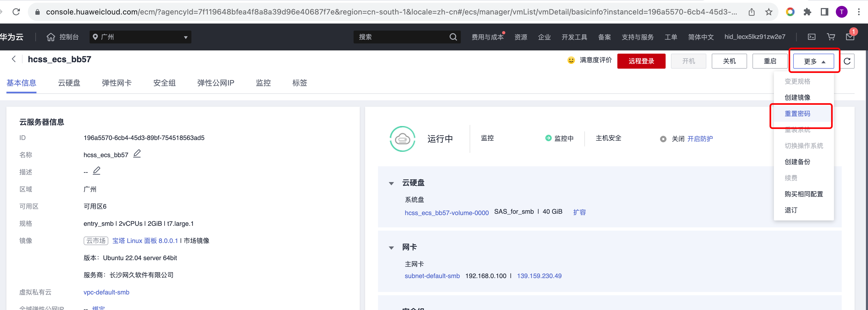The image size is (868, 310).
Task: Click the 开启防护 link
Action: click(700, 139)
